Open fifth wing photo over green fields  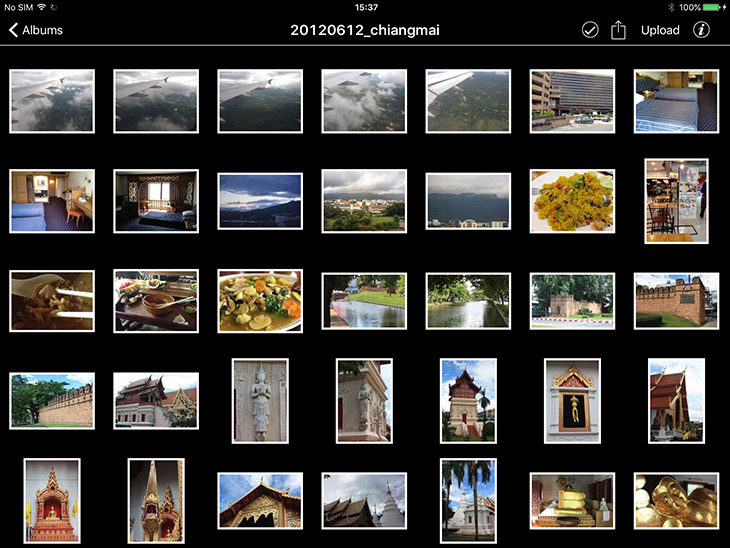click(x=468, y=101)
